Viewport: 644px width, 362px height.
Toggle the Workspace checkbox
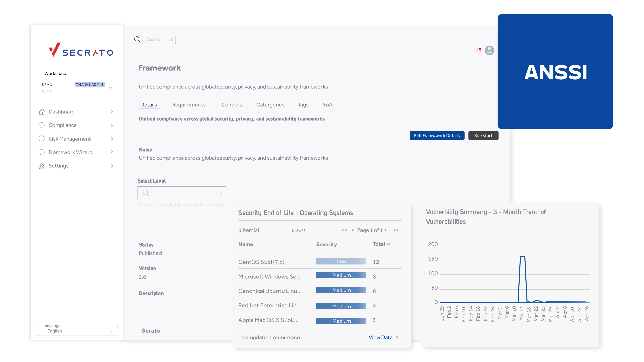point(40,74)
